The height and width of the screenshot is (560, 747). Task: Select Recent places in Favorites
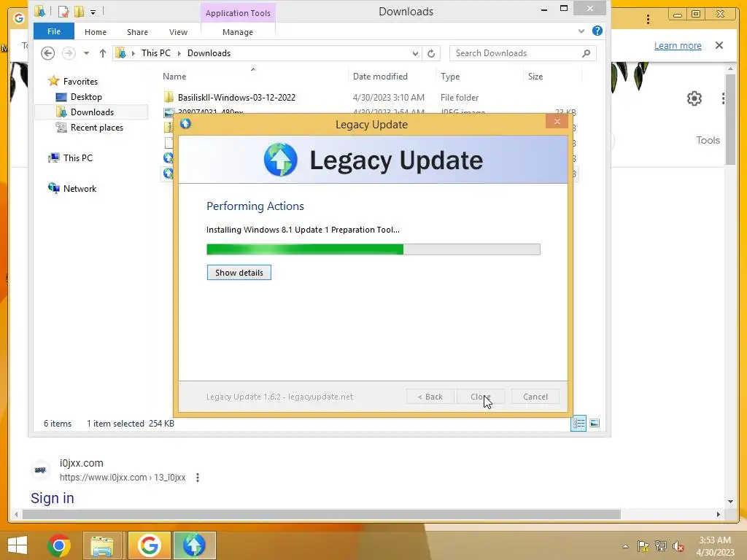[x=97, y=127]
